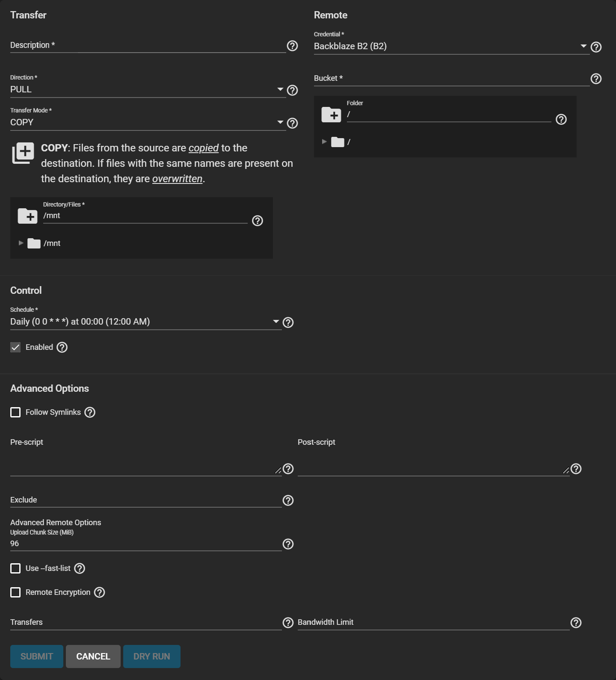The width and height of the screenshot is (616, 680).
Task: Show help for Bandwidth Limit
Action: pos(576,623)
